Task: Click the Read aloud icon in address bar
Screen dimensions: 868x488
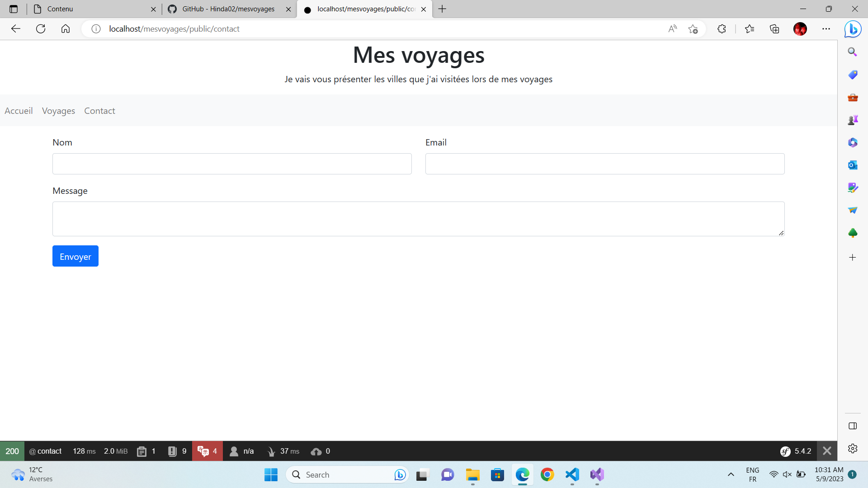Action: coord(673,29)
